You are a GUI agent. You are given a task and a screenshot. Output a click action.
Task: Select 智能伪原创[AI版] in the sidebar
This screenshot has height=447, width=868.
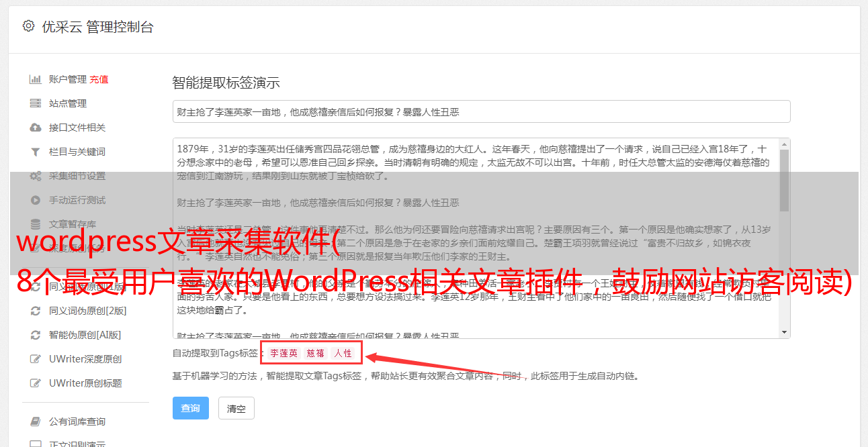click(85, 335)
